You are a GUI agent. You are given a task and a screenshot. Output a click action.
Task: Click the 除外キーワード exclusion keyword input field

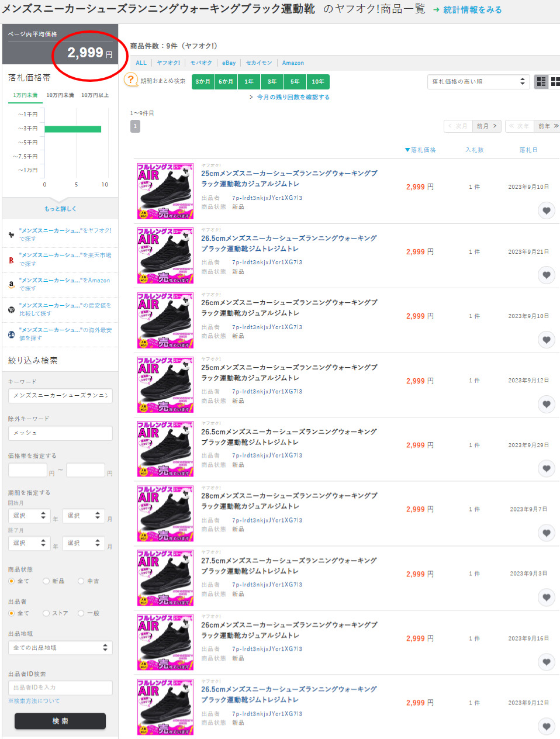(x=60, y=433)
